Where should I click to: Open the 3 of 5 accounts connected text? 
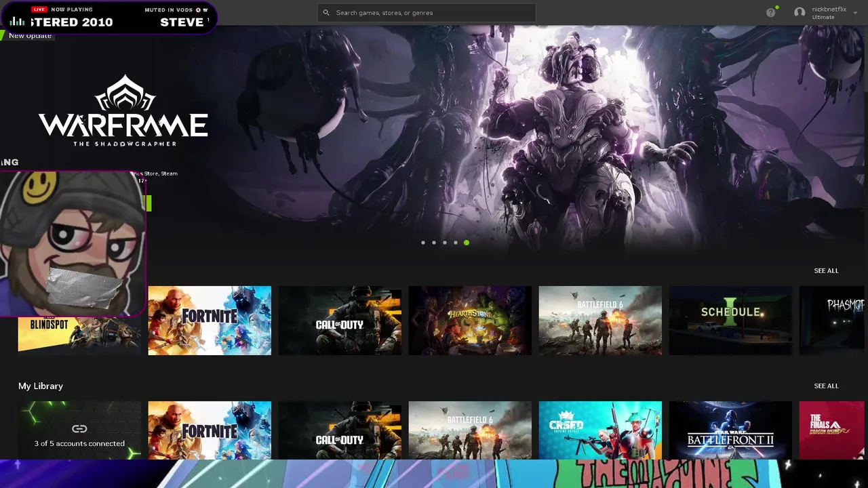pos(79,443)
